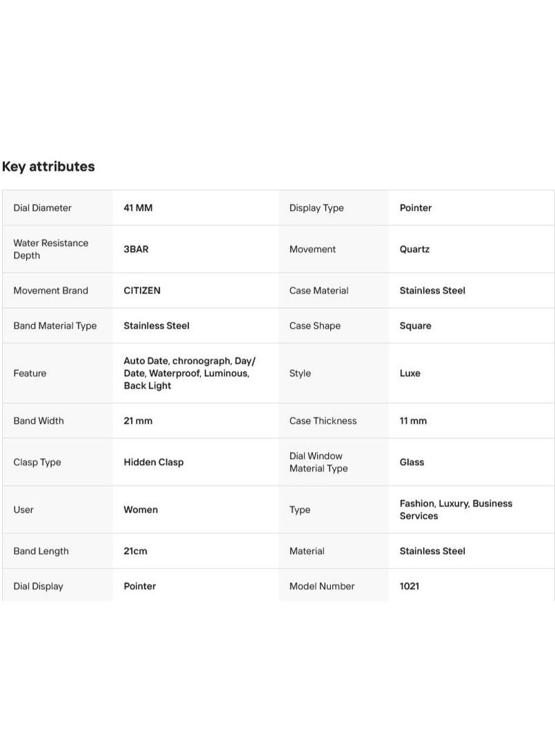Select the Glass dial window value
Screen dimensions: 555x756
tap(412, 463)
